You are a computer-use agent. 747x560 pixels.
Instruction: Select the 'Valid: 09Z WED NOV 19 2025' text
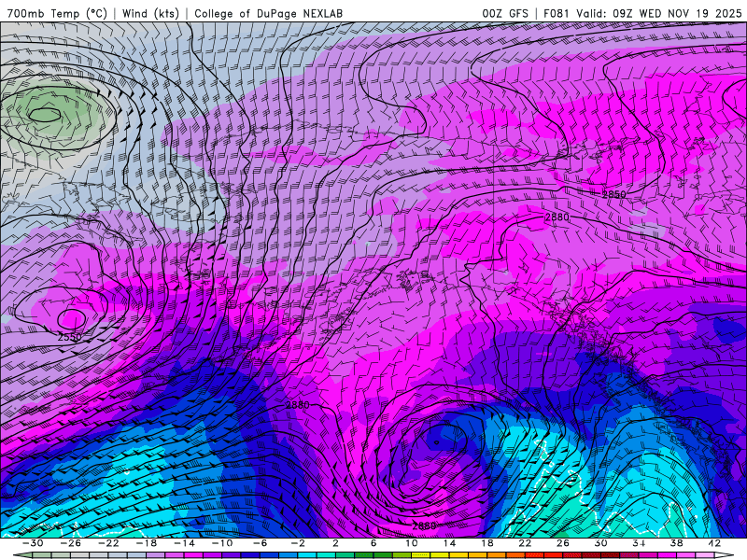[659, 13]
